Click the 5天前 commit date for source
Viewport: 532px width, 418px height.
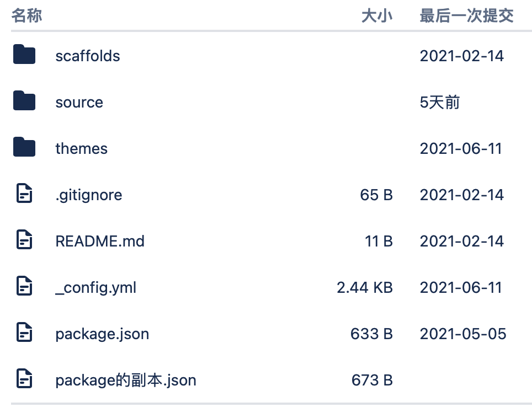coord(440,103)
